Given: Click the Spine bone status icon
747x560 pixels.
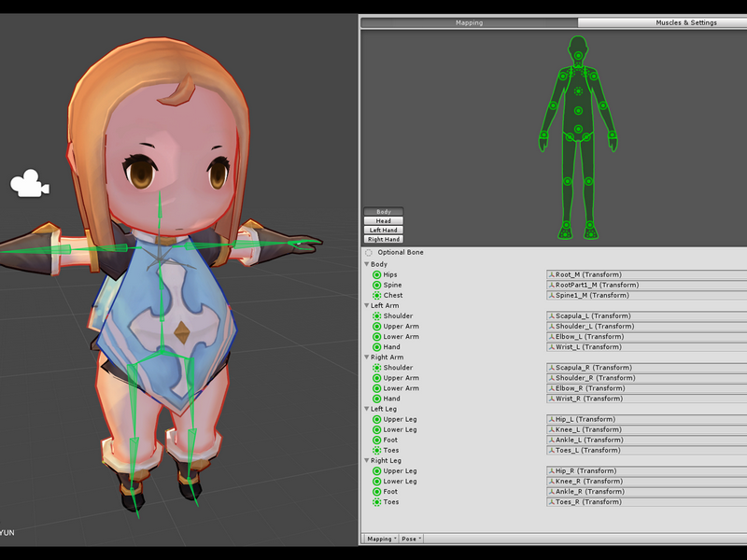Looking at the screenshot, I should pyautogui.click(x=376, y=286).
